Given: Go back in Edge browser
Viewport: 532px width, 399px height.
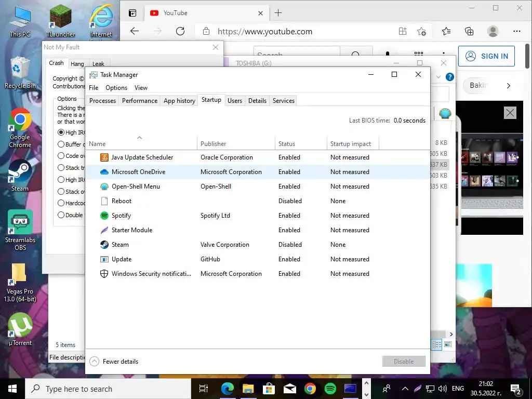Looking at the screenshot, I should click(135, 32).
